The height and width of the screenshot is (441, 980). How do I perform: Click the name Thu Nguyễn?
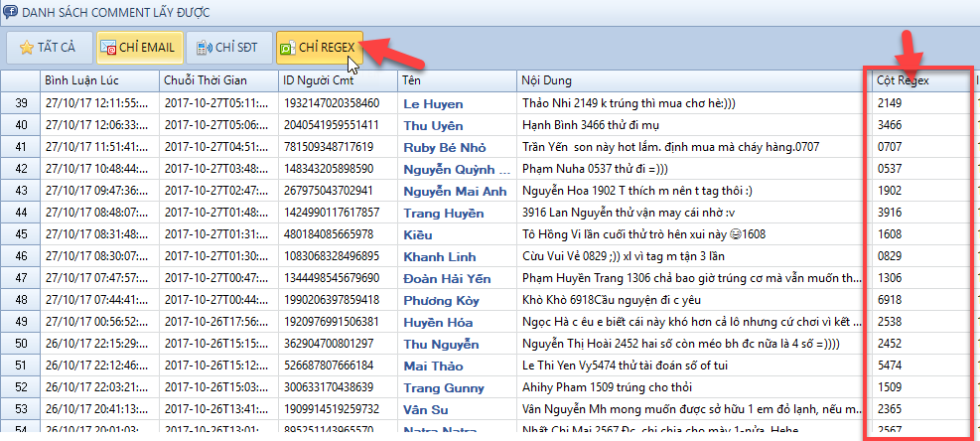(x=441, y=345)
